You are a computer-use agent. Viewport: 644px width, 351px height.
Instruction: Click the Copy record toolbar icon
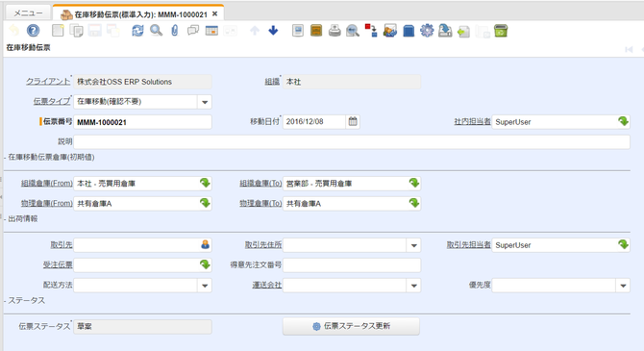click(x=76, y=31)
